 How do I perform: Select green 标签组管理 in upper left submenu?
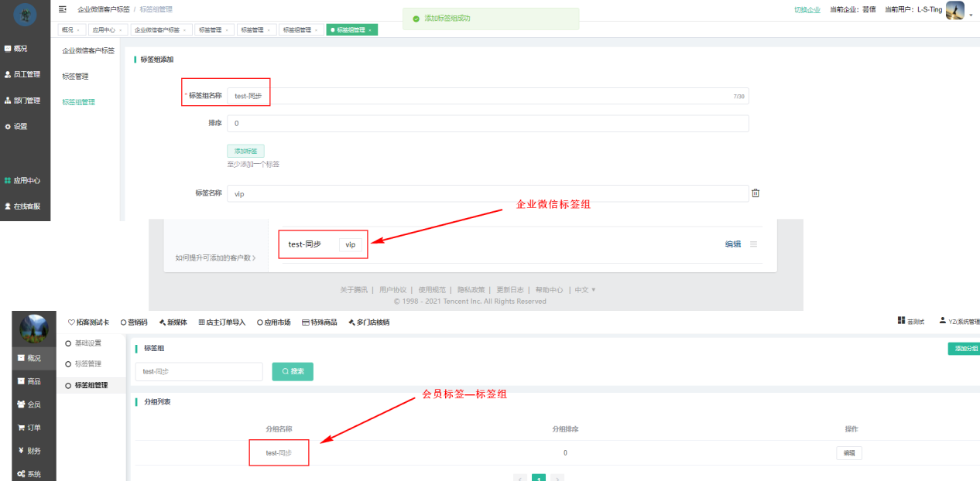(x=78, y=102)
